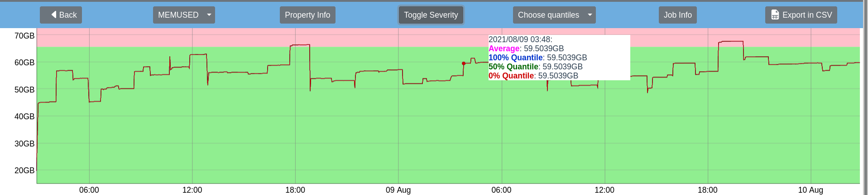This screenshot has height=195, width=868.
Task: Click the CSV file icon
Action: tap(775, 15)
